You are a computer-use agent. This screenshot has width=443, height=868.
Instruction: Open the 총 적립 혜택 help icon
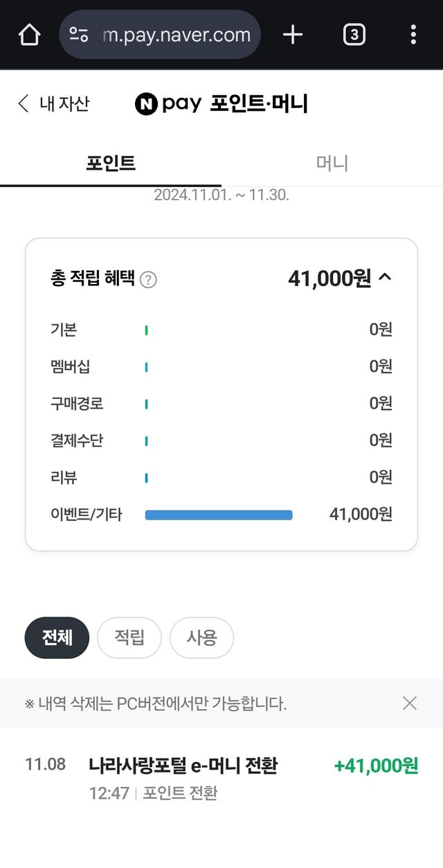(x=148, y=279)
